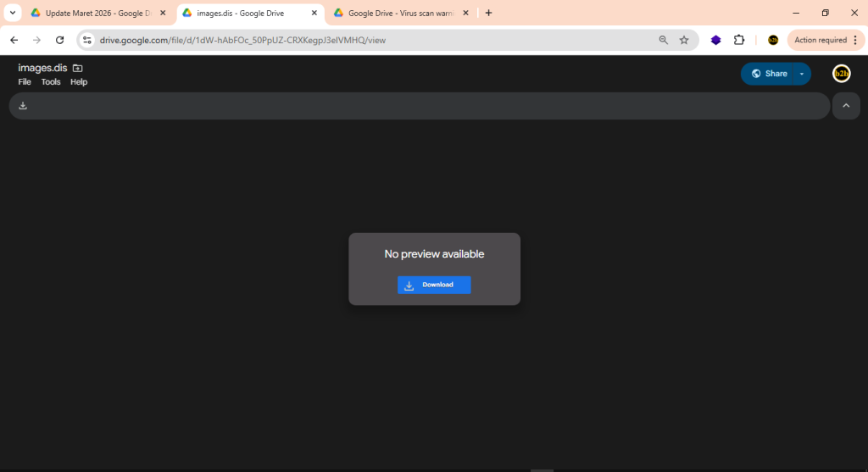The image size is (868, 472).
Task: Click the bookmark star icon
Action: (x=684, y=40)
